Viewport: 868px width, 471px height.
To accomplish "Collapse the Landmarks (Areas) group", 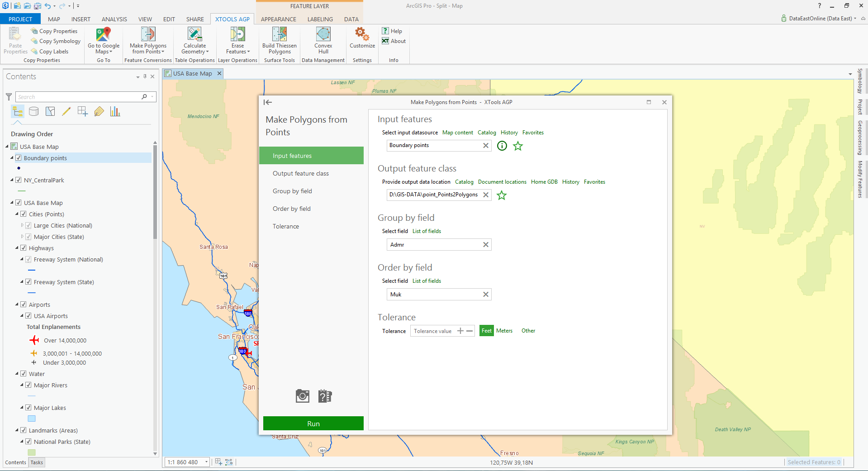I will click(x=17, y=430).
